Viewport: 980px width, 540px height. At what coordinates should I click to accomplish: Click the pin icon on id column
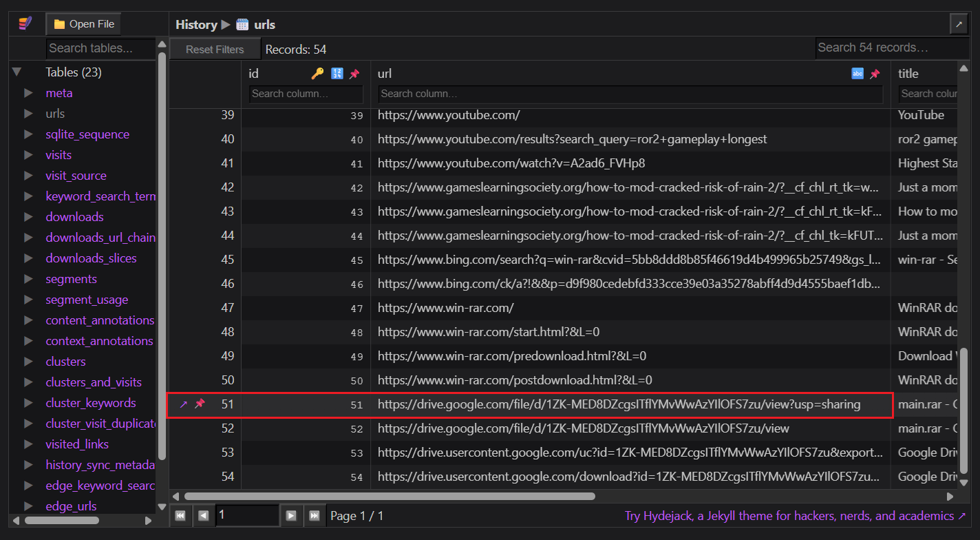[354, 74]
